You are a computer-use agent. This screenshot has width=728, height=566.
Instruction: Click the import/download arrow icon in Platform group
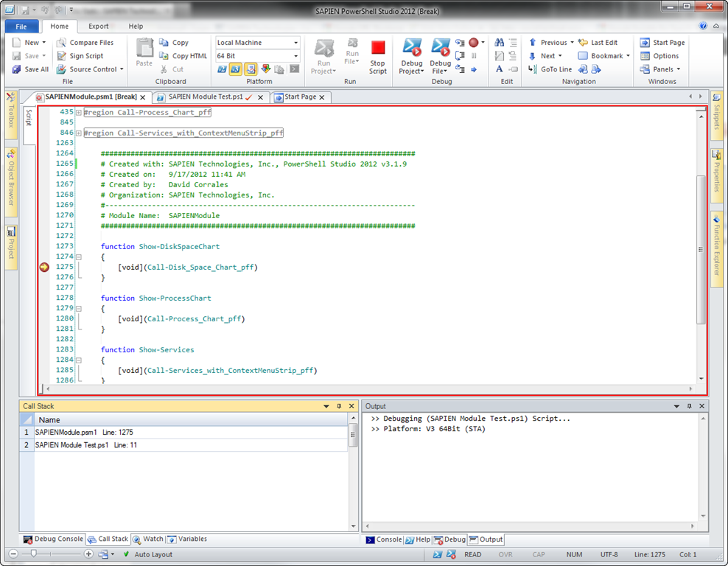(265, 69)
